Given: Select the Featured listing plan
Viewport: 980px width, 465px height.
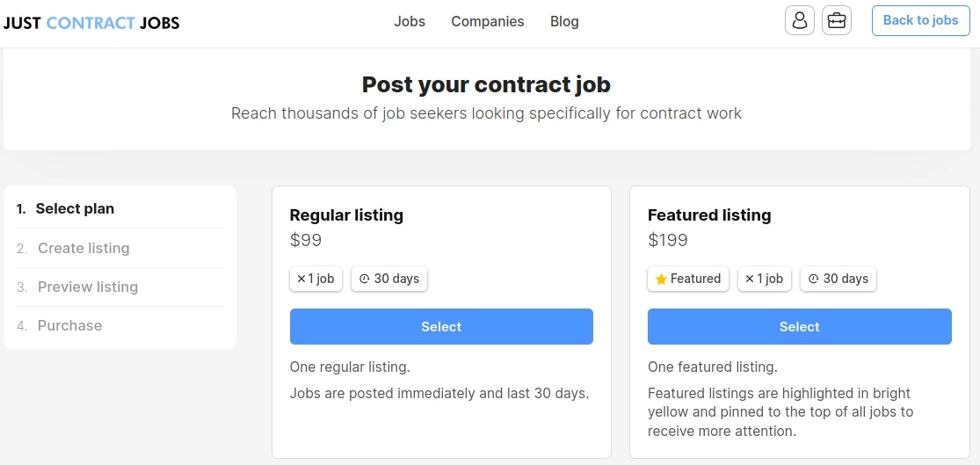Looking at the screenshot, I should coord(799,326).
